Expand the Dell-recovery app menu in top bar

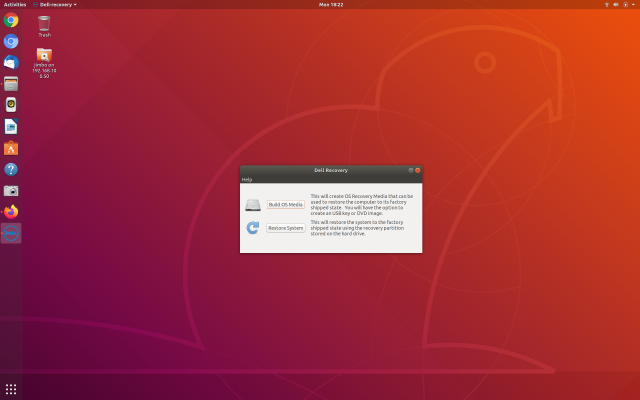pyautogui.click(x=55, y=4)
